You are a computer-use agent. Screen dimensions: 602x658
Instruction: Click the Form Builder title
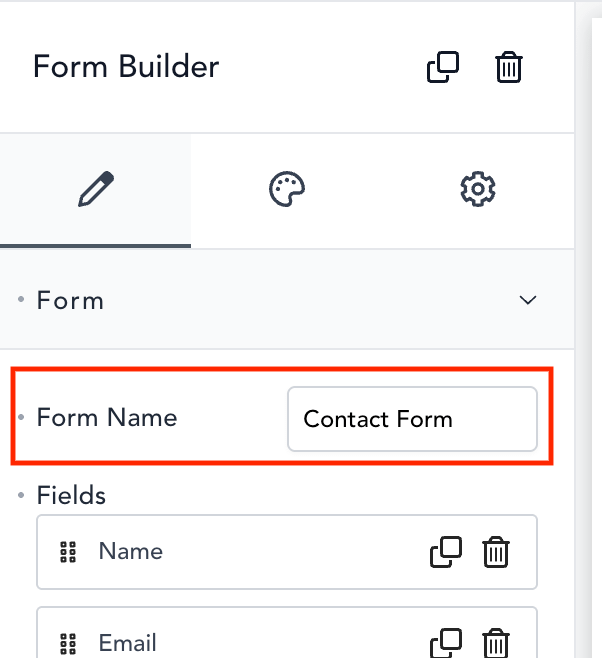126,66
